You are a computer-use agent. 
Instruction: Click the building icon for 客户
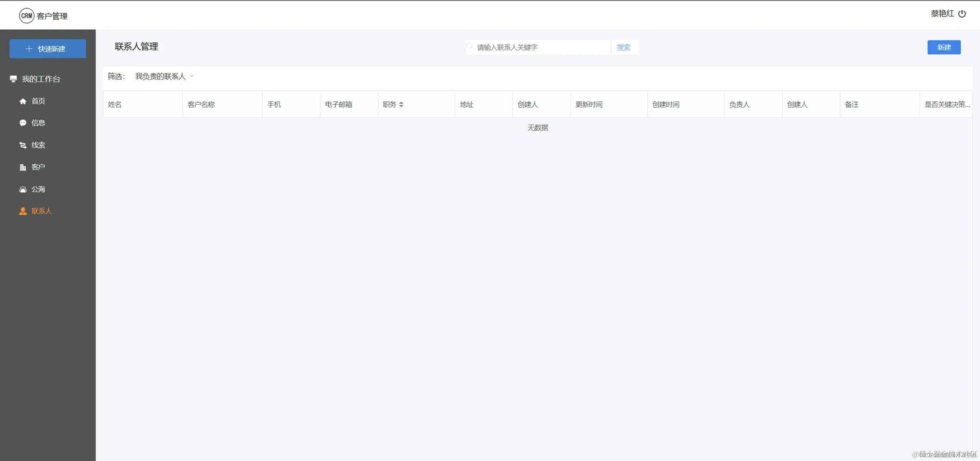[x=23, y=167]
